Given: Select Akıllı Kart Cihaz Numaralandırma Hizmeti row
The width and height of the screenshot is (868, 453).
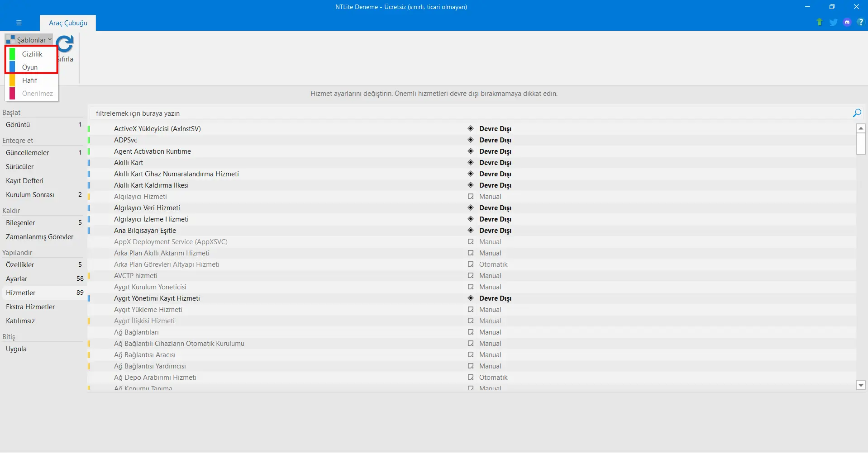Looking at the screenshot, I should [x=472, y=174].
